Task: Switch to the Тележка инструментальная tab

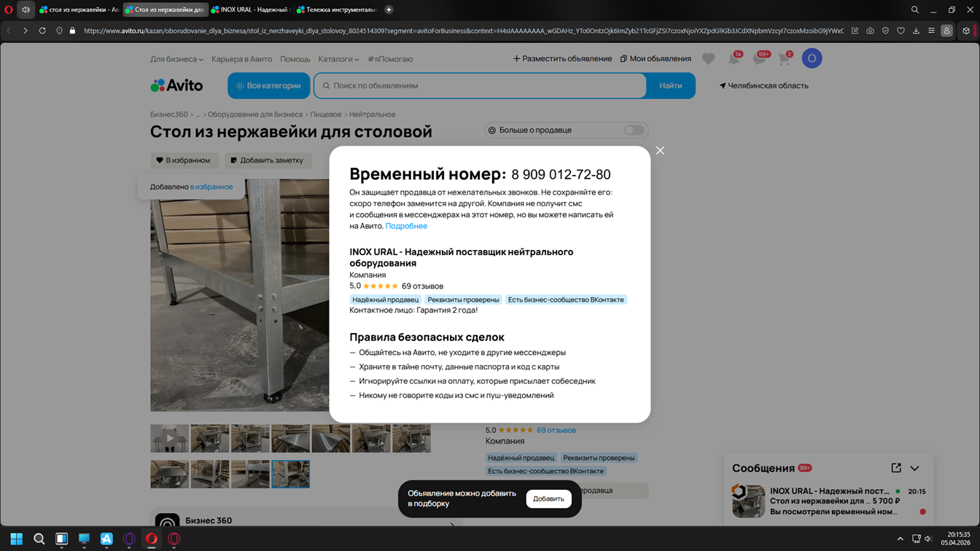Action: pos(337,9)
